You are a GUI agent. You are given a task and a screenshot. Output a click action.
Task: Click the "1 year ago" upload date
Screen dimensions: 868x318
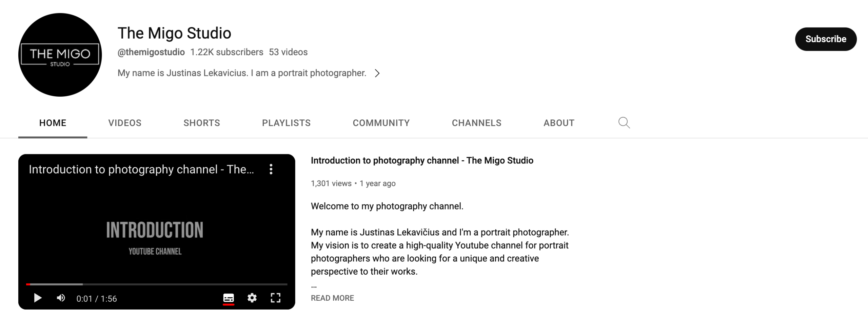coord(377,183)
